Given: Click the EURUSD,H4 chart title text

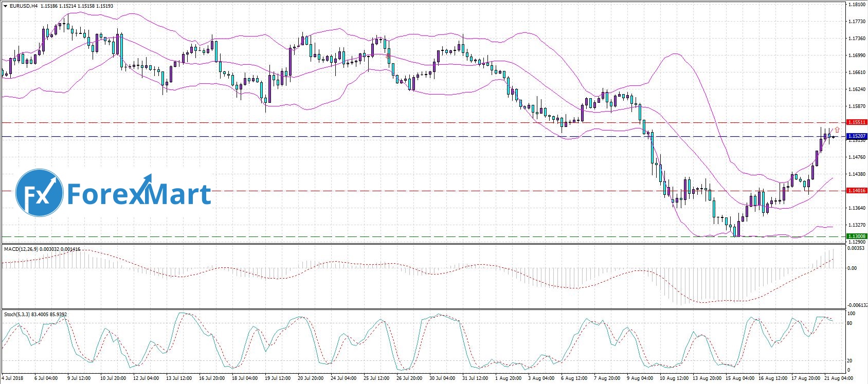Looking at the screenshot, I should [24, 6].
